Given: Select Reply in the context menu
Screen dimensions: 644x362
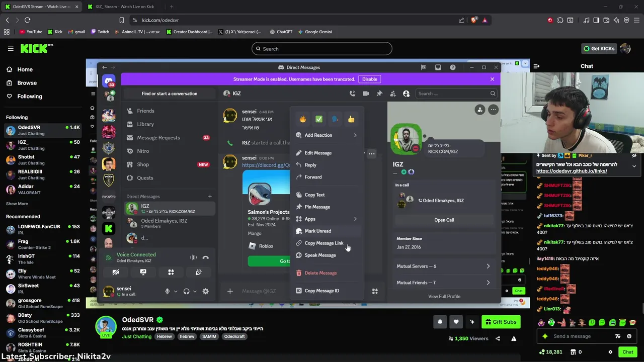Looking at the screenshot, I should click(326, 165).
